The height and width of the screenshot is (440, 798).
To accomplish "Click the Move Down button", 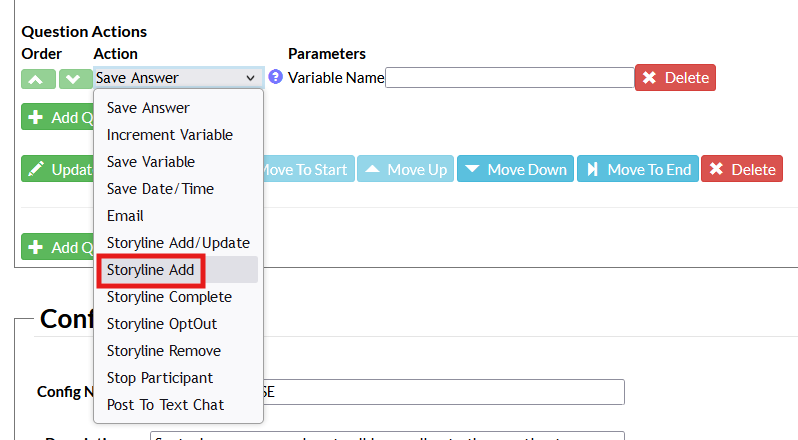I will [x=516, y=169].
